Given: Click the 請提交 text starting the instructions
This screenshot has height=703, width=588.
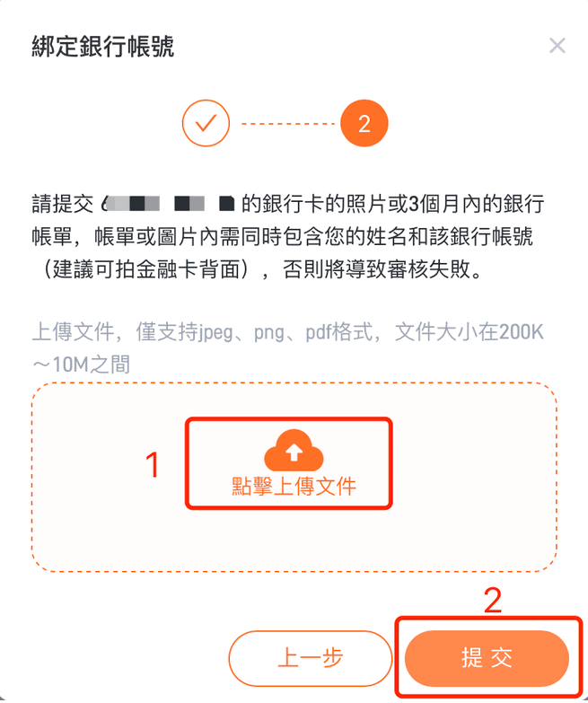Looking at the screenshot, I should (62, 204).
